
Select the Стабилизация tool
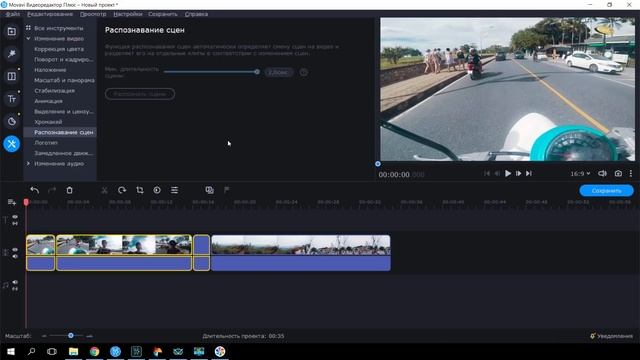click(x=54, y=91)
